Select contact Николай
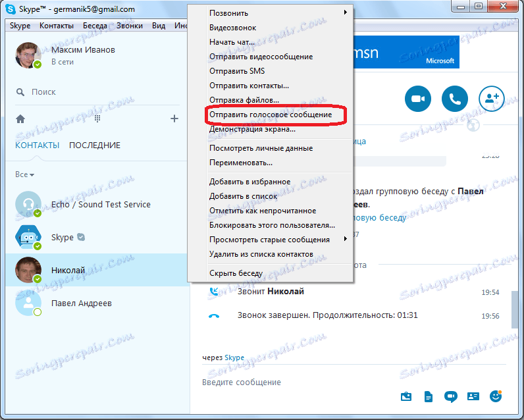 click(97, 270)
